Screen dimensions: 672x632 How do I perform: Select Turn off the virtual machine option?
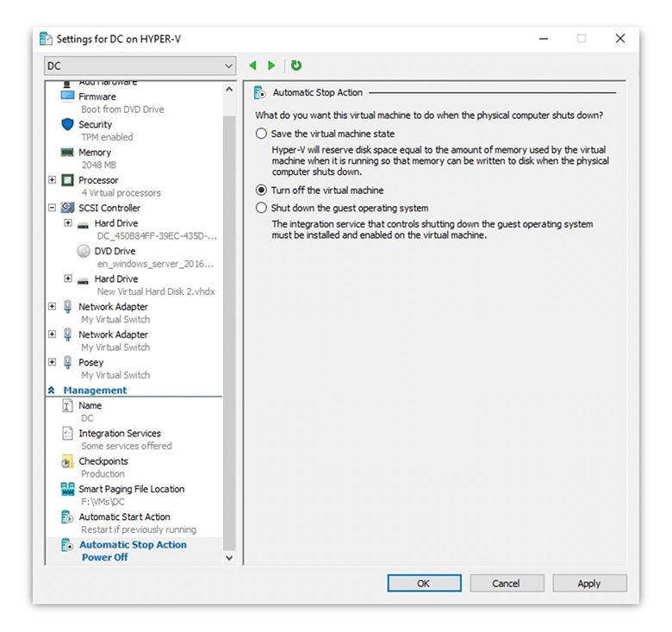262,191
